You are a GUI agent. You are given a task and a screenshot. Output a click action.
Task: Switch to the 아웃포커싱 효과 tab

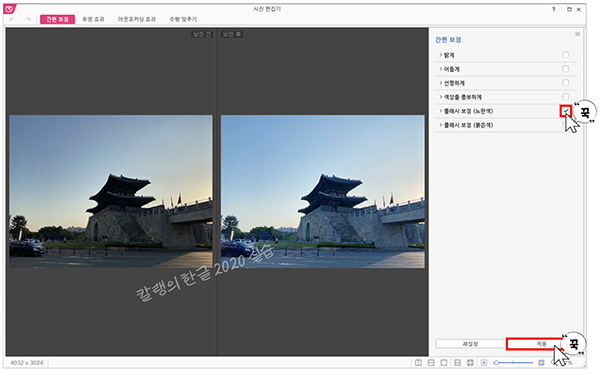[137, 19]
